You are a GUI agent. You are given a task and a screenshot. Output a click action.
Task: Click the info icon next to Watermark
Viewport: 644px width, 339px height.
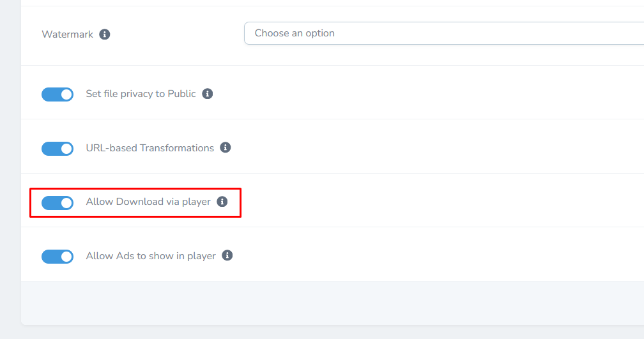(x=105, y=34)
